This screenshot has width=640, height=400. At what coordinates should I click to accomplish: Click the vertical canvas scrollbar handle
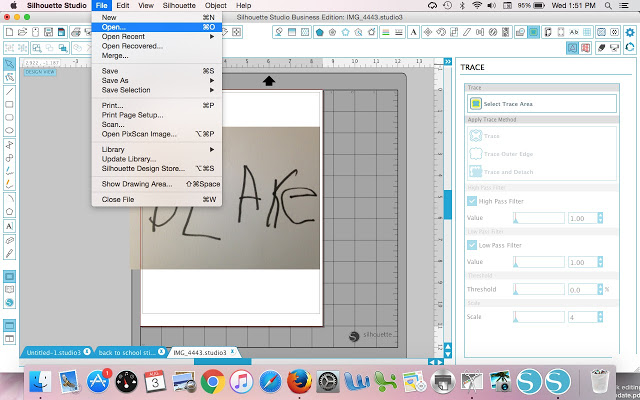(x=448, y=204)
